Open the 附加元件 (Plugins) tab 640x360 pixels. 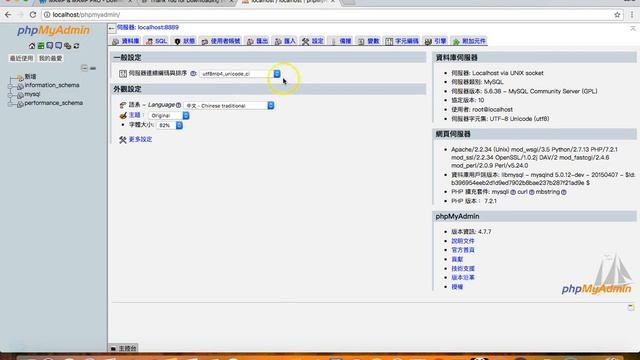(469, 41)
